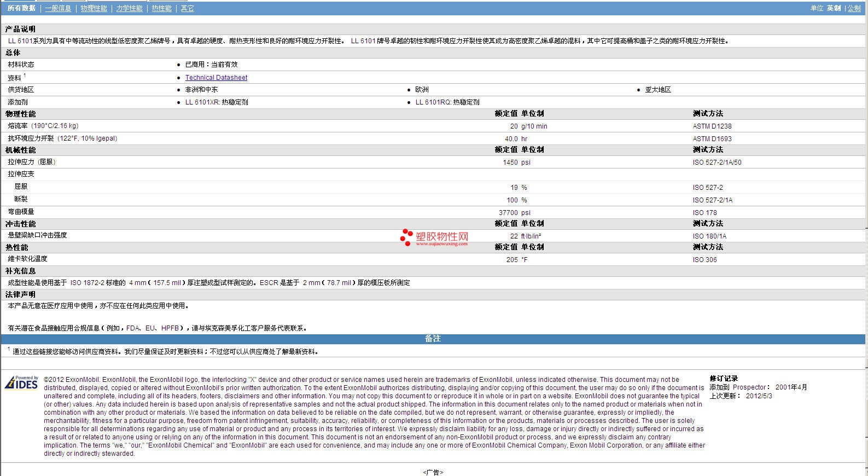Click the 补充信息 section heading

20,271
